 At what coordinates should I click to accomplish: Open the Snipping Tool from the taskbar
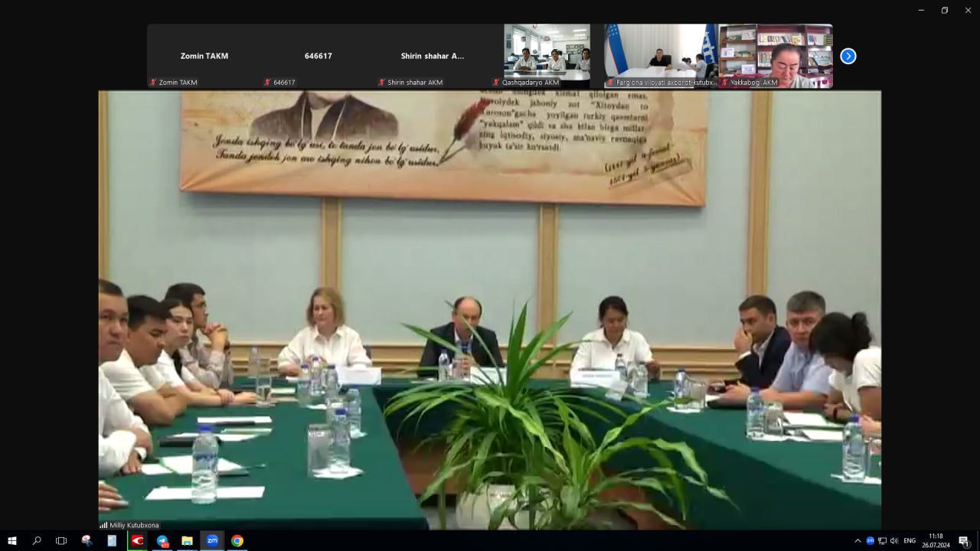pyautogui.click(x=87, y=540)
